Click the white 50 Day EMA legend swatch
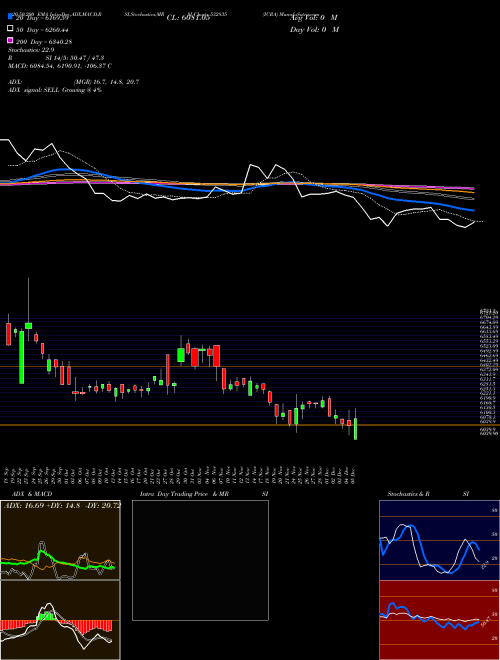This screenshot has width=500, height=660. tap(10, 29)
